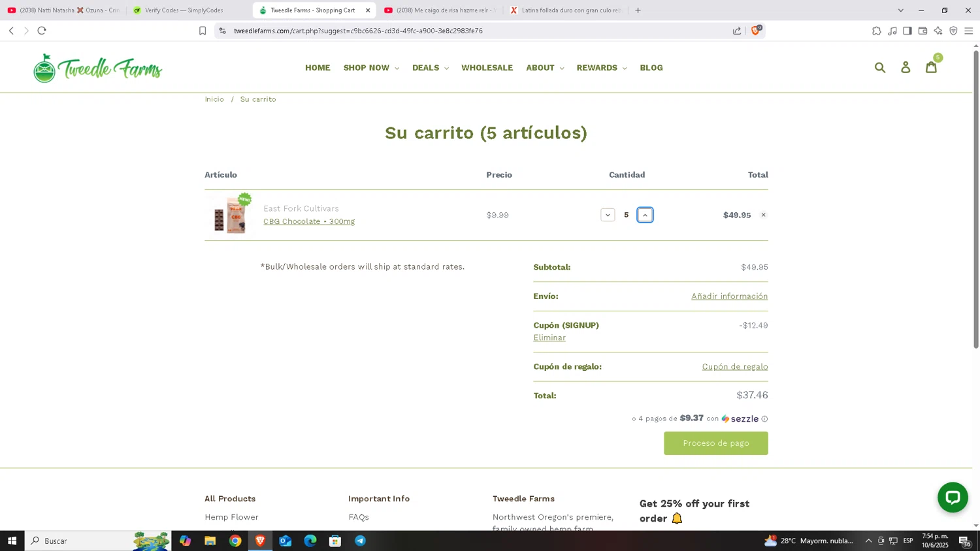Open Windows notification center

[964, 541]
